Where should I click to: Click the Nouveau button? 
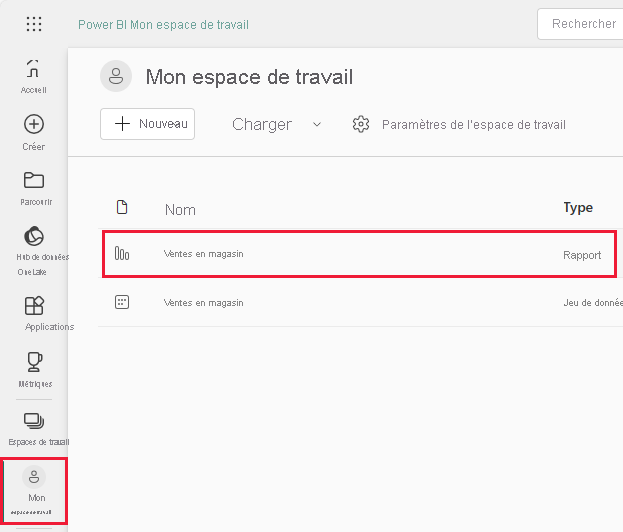pos(147,124)
